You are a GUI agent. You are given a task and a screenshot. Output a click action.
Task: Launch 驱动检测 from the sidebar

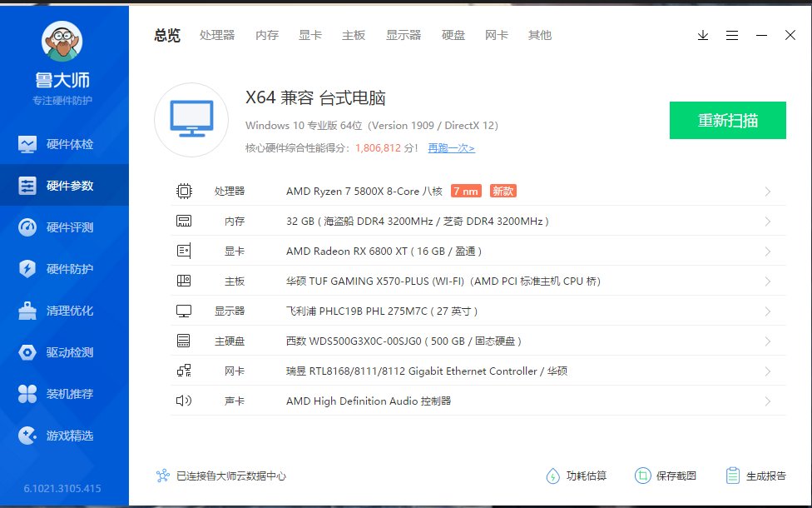coord(64,352)
